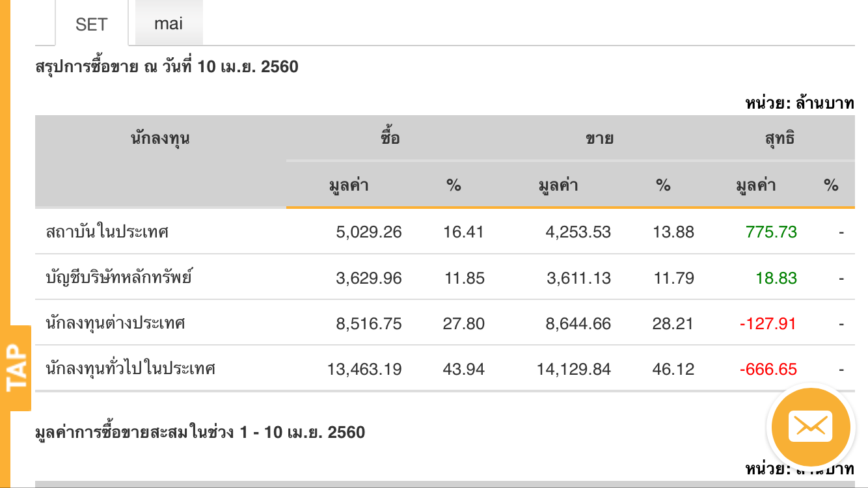Click the สุทธิ column header
Viewport: 868px width, 488px height.
click(x=780, y=138)
